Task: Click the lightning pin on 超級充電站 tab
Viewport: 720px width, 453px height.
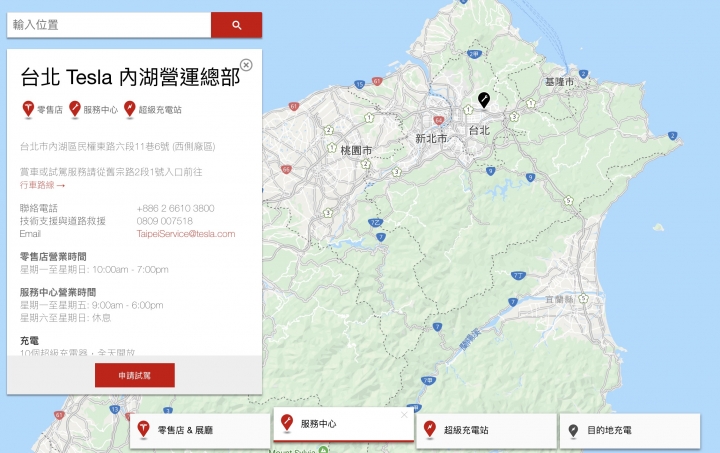Action: (x=430, y=430)
